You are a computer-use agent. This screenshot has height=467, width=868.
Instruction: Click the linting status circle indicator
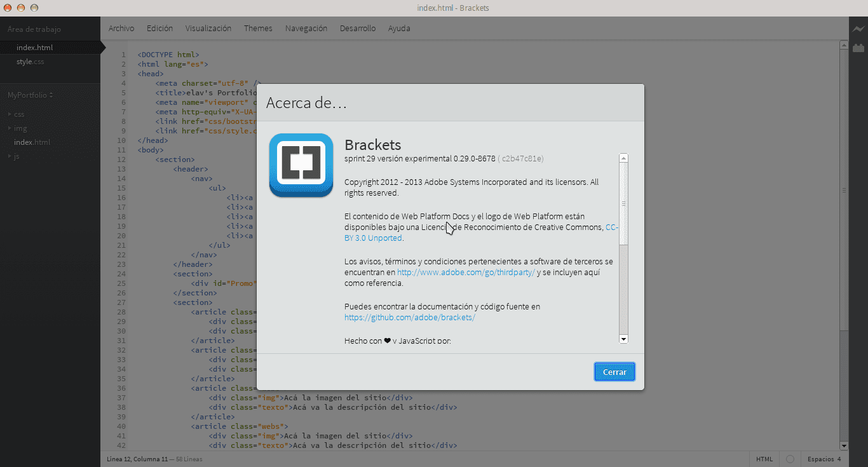[x=790, y=459]
